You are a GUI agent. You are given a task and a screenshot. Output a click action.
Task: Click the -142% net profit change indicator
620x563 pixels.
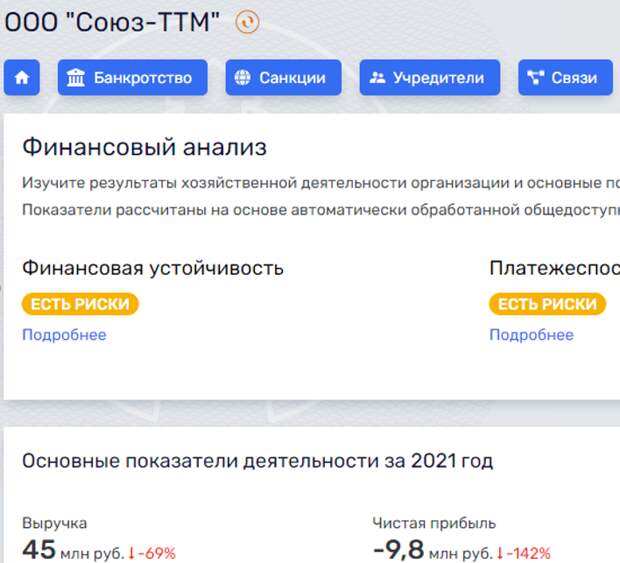coord(524,553)
